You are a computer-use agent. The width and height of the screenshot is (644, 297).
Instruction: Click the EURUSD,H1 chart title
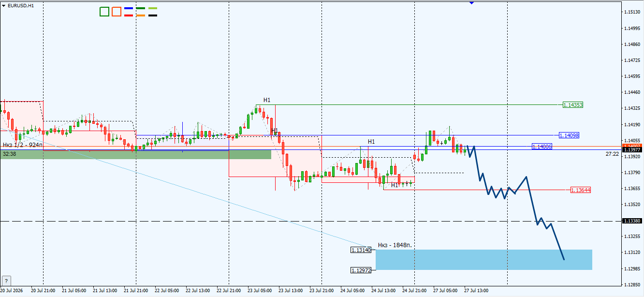point(20,5)
